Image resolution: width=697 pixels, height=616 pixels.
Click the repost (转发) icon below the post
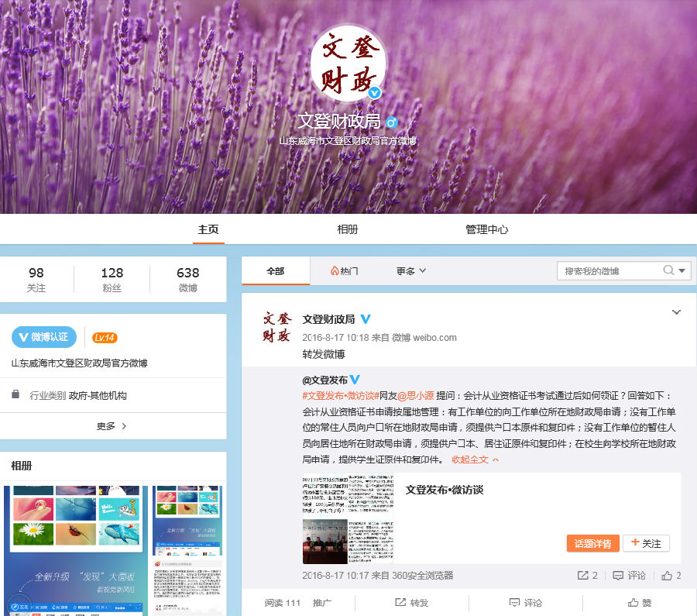[x=399, y=602]
